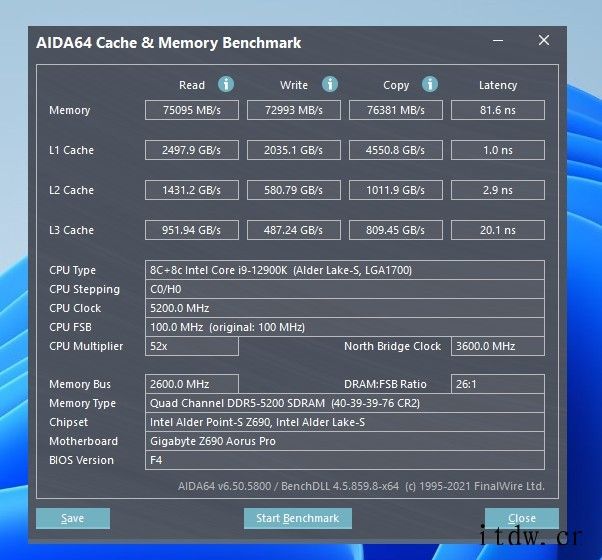The width and height of the screenshot is (602, 560).
Task: Click L1 Cache write 2035.1 GB/s
Action: (294, 150)
